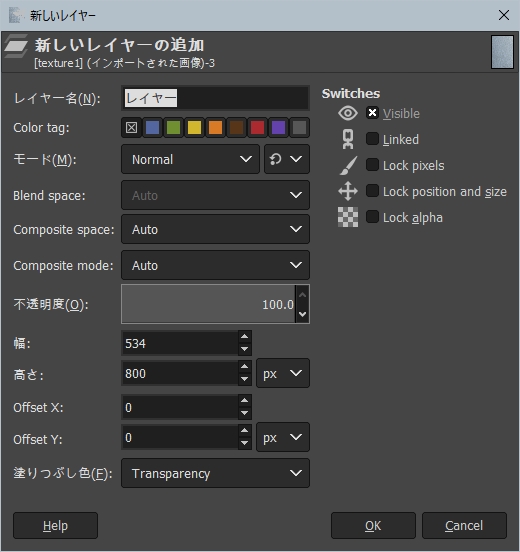Select the orange color tag
The image size is (520, 552).
(x=215, y=127)
